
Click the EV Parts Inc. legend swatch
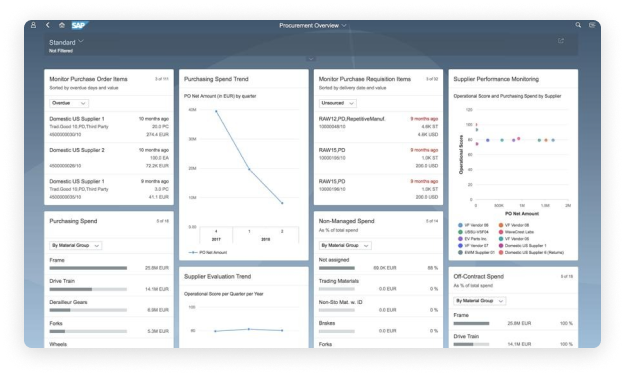[460, 239]
